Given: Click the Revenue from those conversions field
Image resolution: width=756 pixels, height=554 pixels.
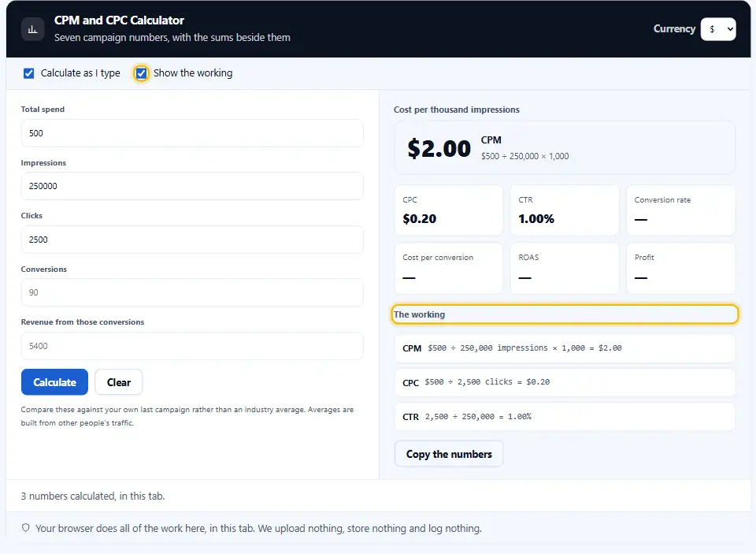Looking at the screenshot, I should click(x=192, y=346).
